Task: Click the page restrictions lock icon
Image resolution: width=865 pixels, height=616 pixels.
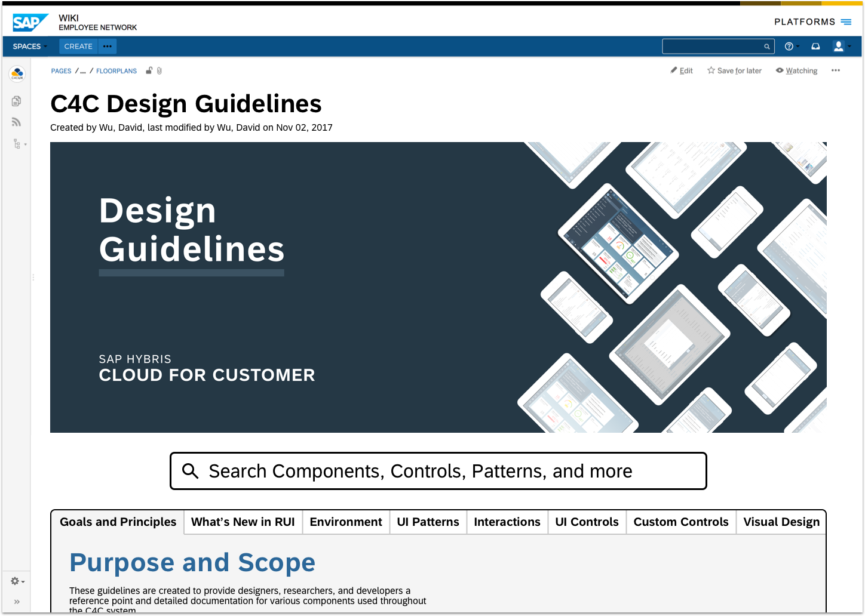Action: (x=149, y=70)
